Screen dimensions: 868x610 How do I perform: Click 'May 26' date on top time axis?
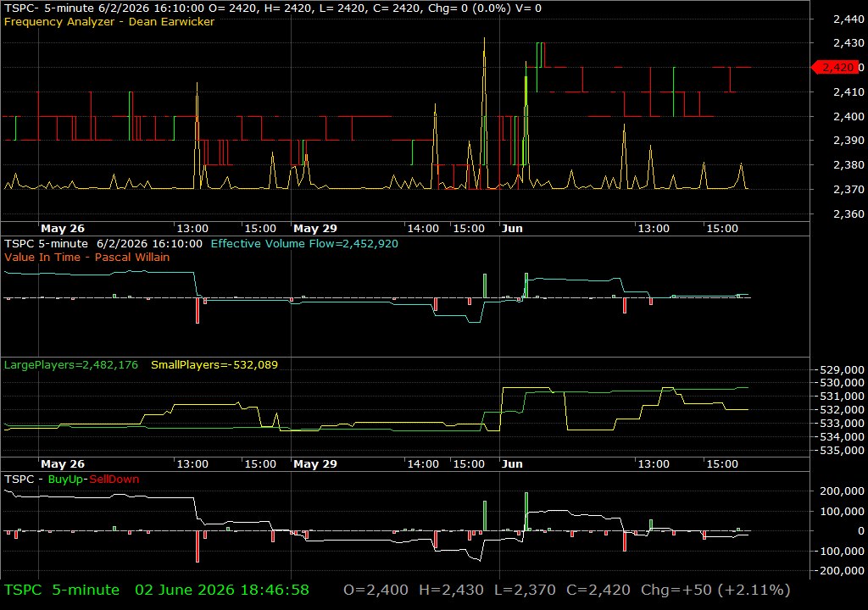coord(63,229)
